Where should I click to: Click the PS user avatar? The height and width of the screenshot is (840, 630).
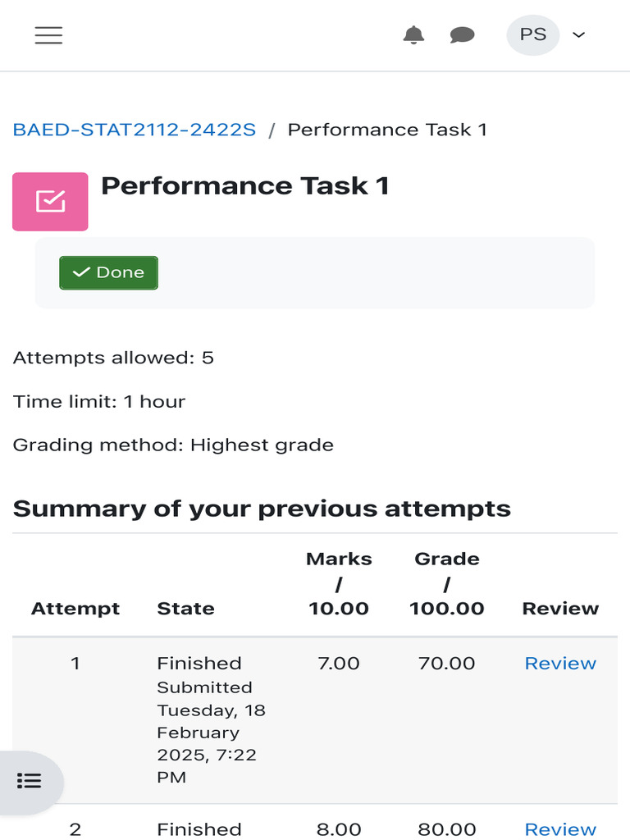(533, 35)
